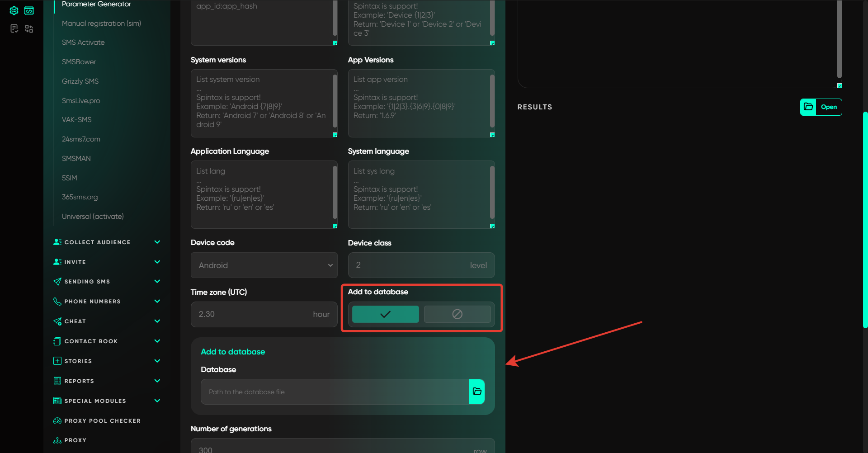Click the Time zone (UTC) field
868x453 pixels.
(254, 314)
